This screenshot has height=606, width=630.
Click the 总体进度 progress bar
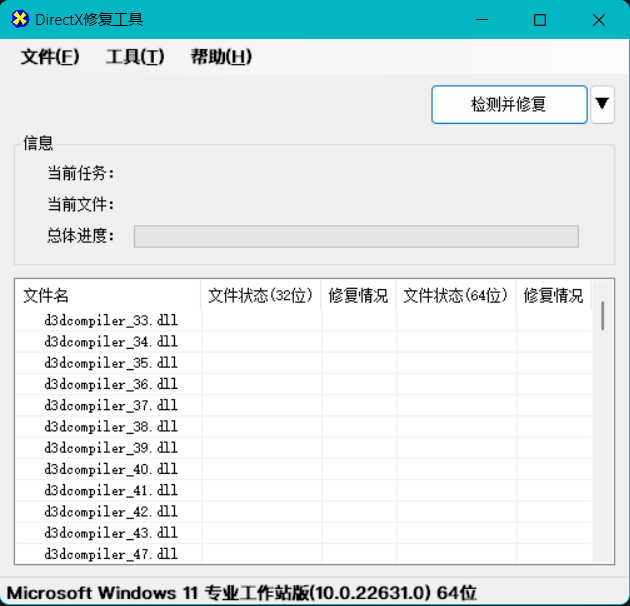pos(356,236)
